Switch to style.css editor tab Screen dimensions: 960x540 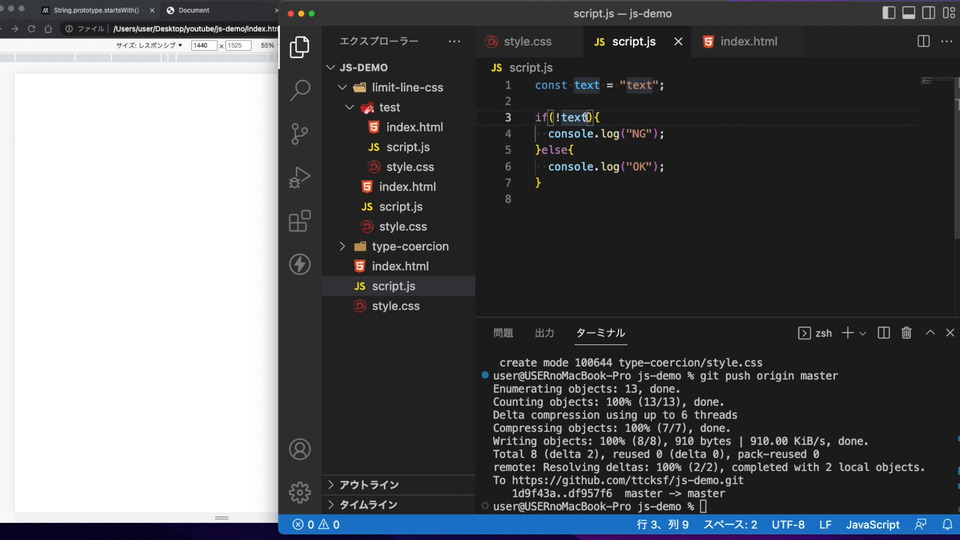[x=528, y=42]
